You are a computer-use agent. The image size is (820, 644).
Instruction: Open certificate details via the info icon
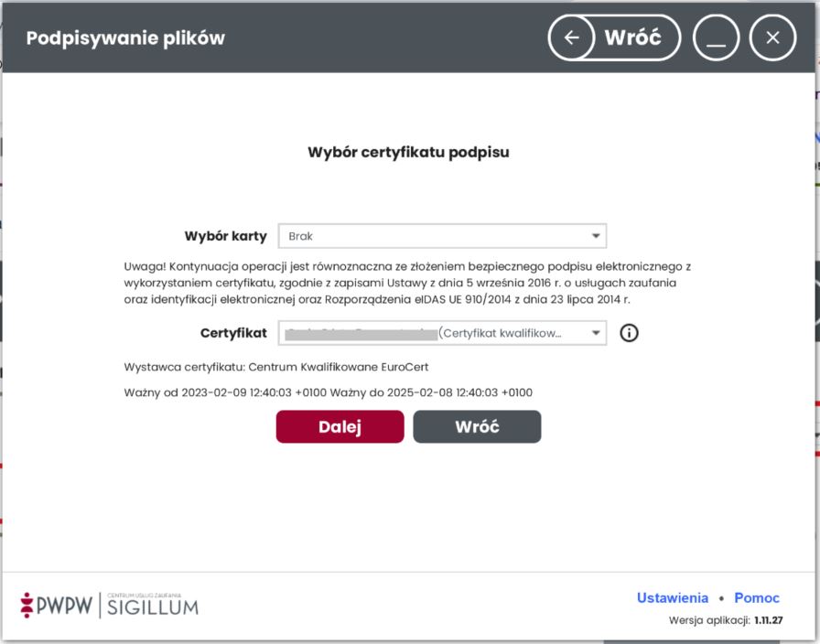click(x=629, y=333)
